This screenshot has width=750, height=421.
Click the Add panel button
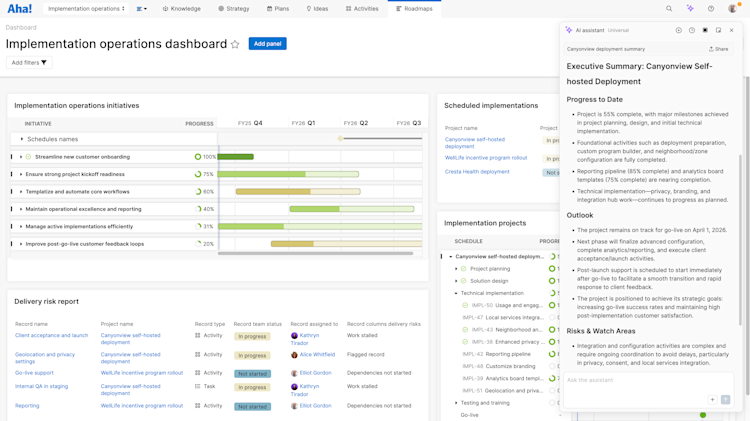coord(267,44)
